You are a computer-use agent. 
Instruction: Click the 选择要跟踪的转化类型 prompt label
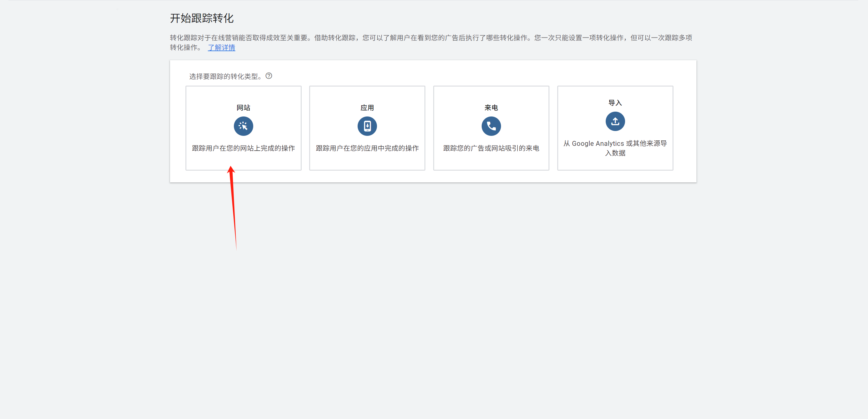pos(225,77)
